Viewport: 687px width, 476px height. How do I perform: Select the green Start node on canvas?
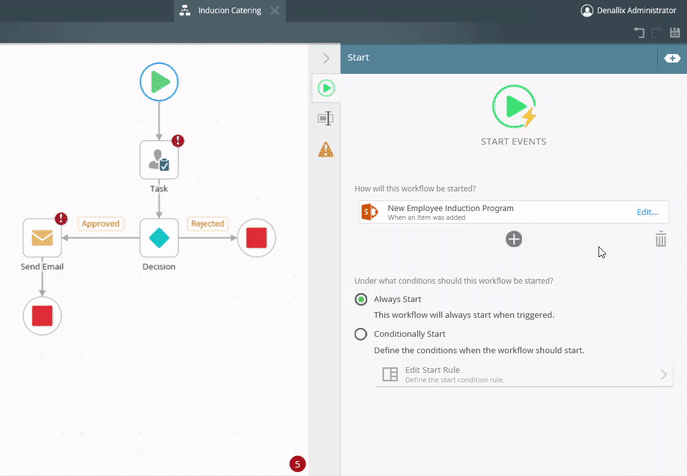point(159,82)
